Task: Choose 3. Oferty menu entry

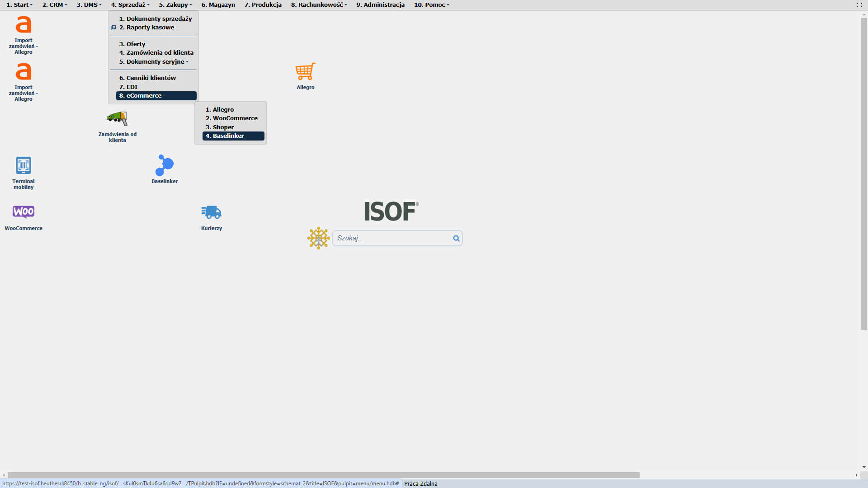Action: tap(132, 44)
